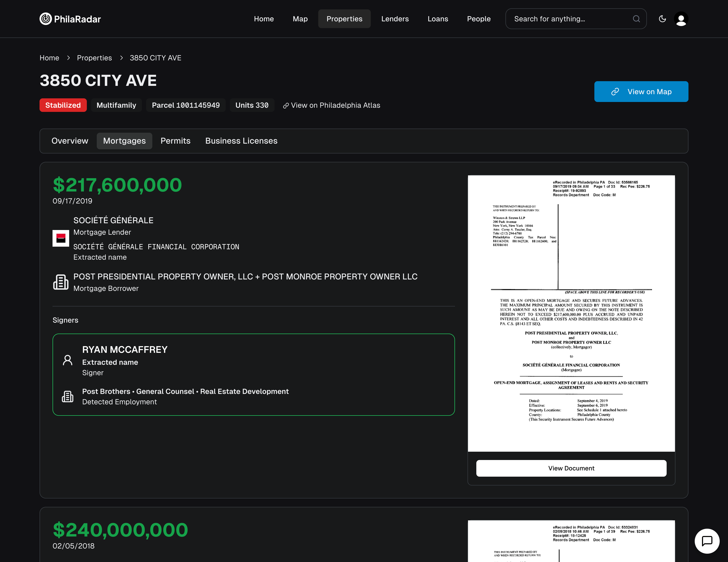The height and width of the screenshot is (562, 728).
Task: Click the search magnifier icon
Action: click(x=636, y=19)
